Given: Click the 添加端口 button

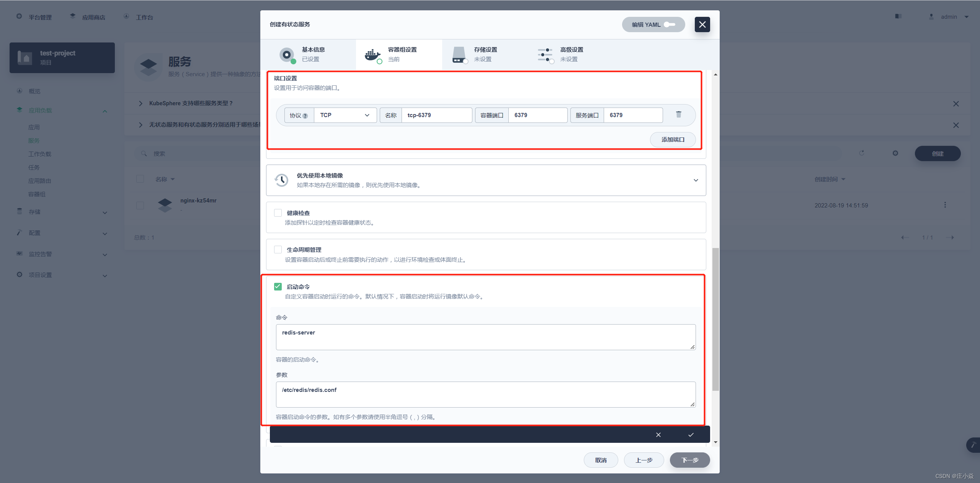Looking at the screenshot, I should click(x=672, y=140).
